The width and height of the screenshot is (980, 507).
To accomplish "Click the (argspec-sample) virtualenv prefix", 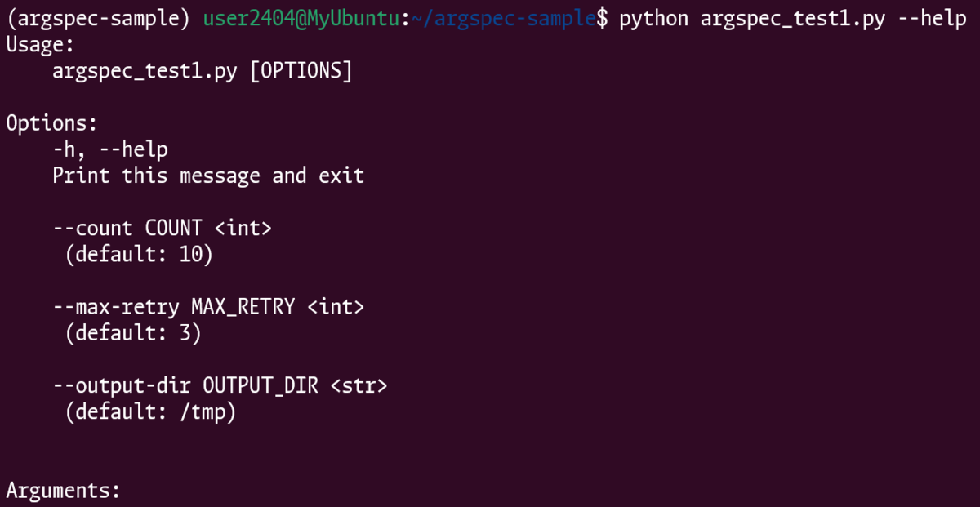I will click(99, 19).
